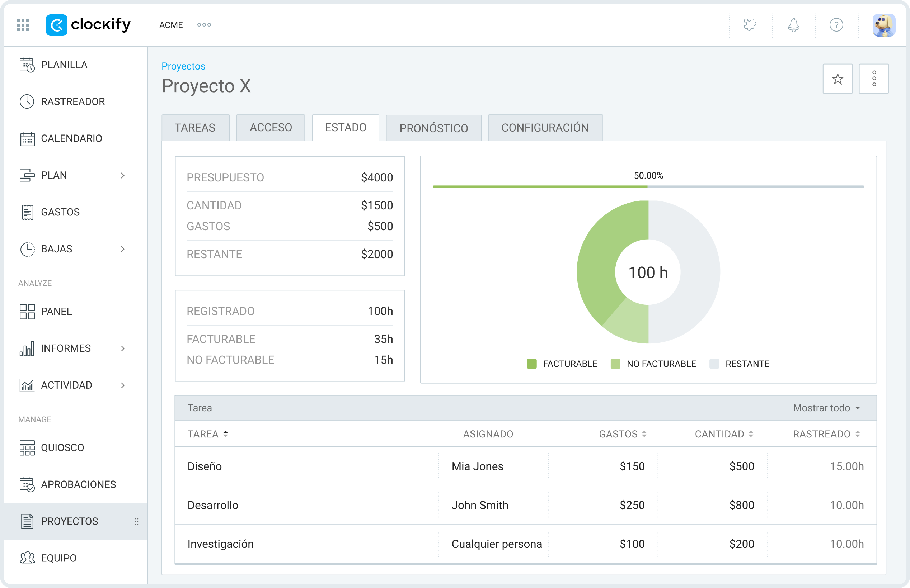Open the Planilla section
The image size is (910, 588).
[64, 65]
